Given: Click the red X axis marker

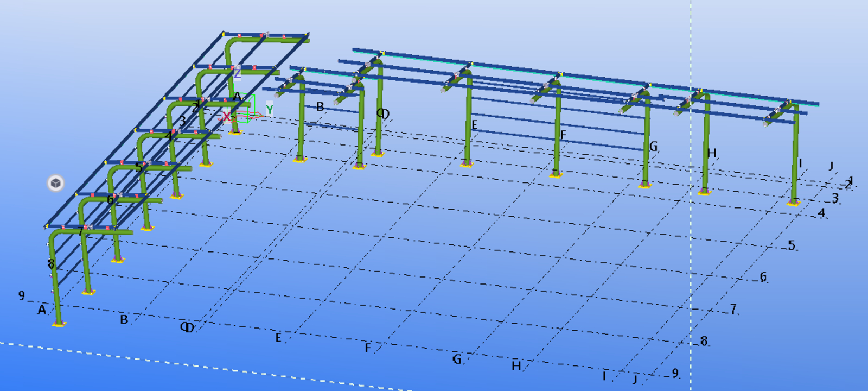Looking at the screenshot, I should click(x=226, y=117).
